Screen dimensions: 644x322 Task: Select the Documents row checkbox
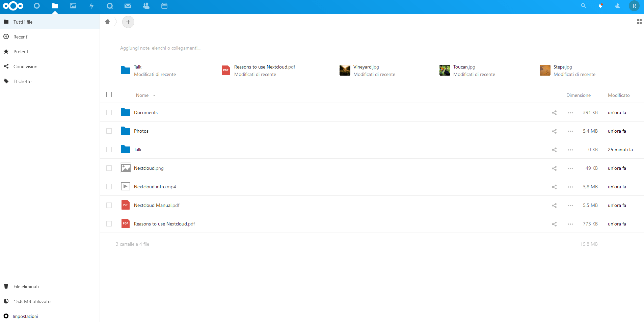pyautogui.click(x=109, y=112)
